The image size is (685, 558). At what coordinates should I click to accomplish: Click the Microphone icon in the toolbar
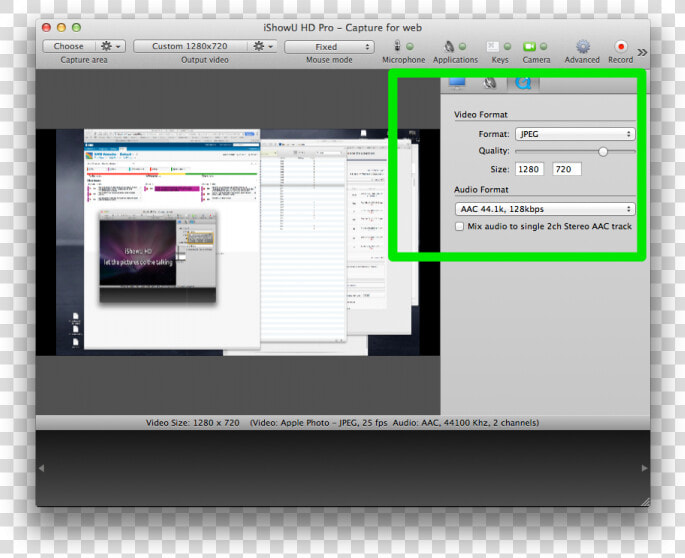pyautogui.click(x=397, y=45)
